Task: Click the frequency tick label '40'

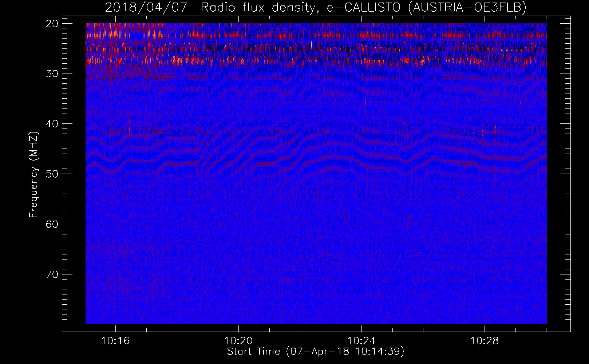Action: (52, 124)
